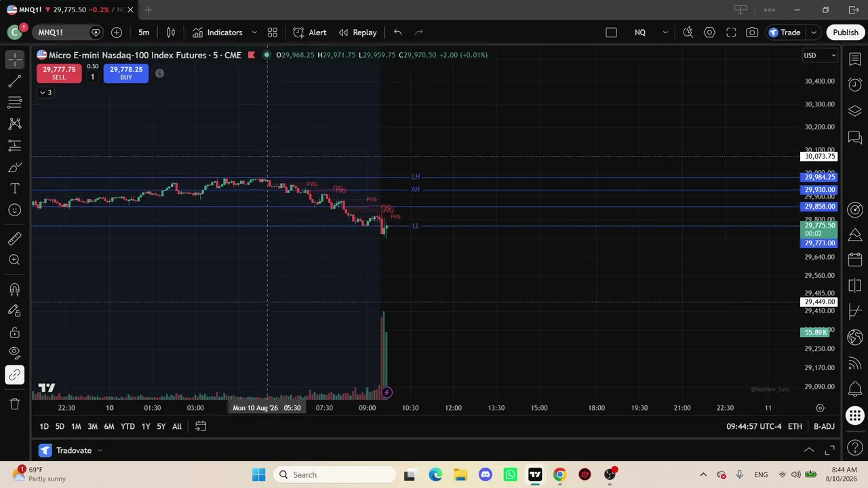Select the trend line drawing tool
This screenshot has height=488, width=868.
click(15, 82)
